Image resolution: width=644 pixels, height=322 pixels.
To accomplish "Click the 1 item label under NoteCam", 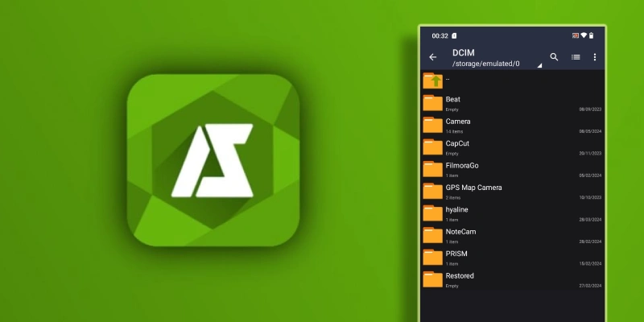I will coord(452,242).
